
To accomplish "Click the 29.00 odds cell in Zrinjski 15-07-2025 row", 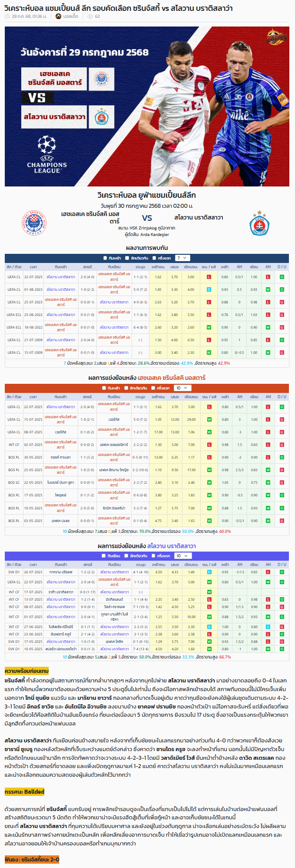I will [192, 419].
